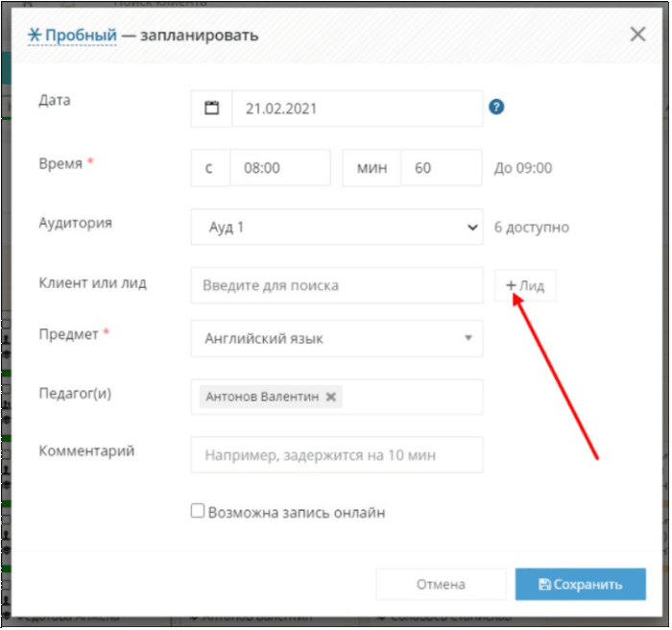Click the Комментарий input field

[x=338, y=456]
